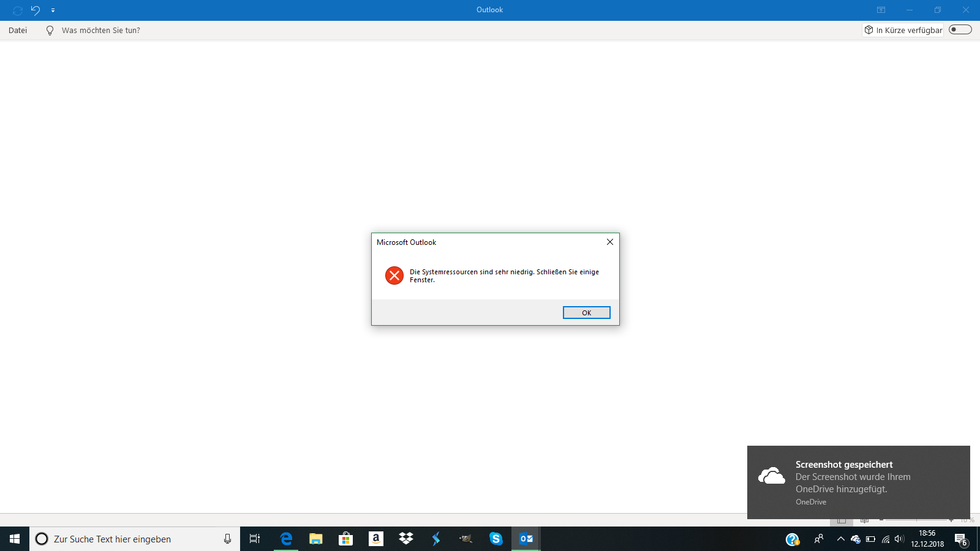Image resolution: width=980 pixels, height=551 pixels.
Task: Click the microphone icon in taskbar search
Action: pyautogui.click(x=227, y=539)
